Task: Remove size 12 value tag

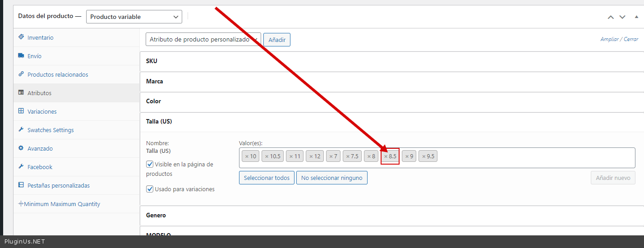Action: [x=311, y=156]
